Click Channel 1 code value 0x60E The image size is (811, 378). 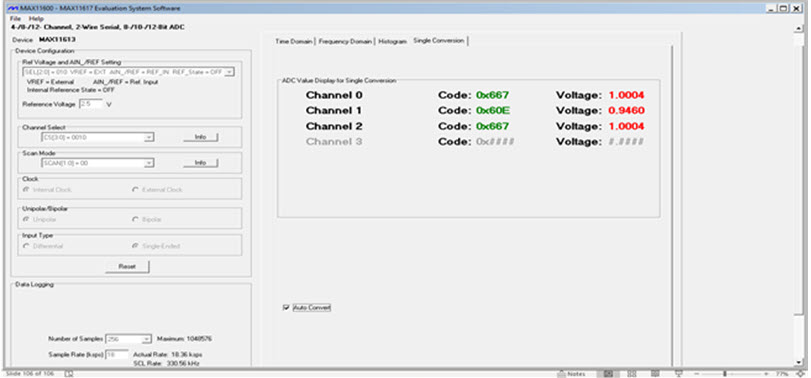(x=492, y=111)
